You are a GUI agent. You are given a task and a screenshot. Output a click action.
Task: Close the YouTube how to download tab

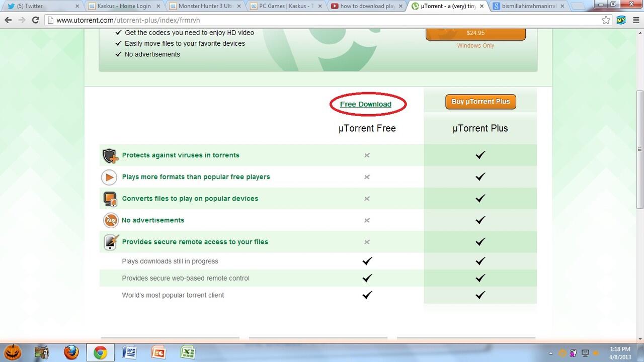[x=401, y=7]
